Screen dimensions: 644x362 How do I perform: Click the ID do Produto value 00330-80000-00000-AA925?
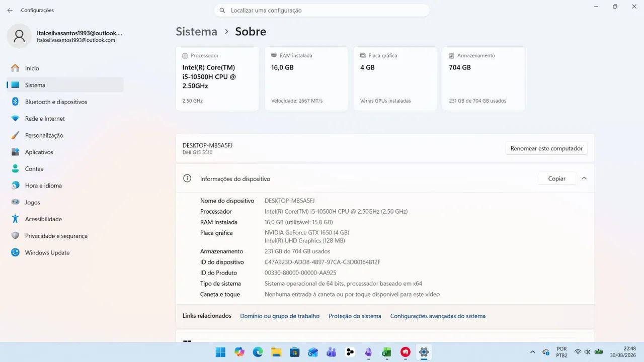300,273
